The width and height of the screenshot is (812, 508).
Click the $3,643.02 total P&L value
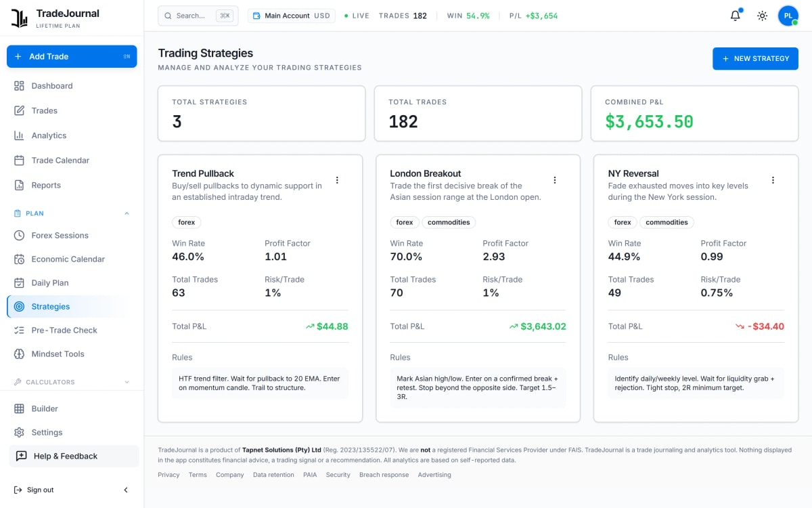(x=543, y=326)
